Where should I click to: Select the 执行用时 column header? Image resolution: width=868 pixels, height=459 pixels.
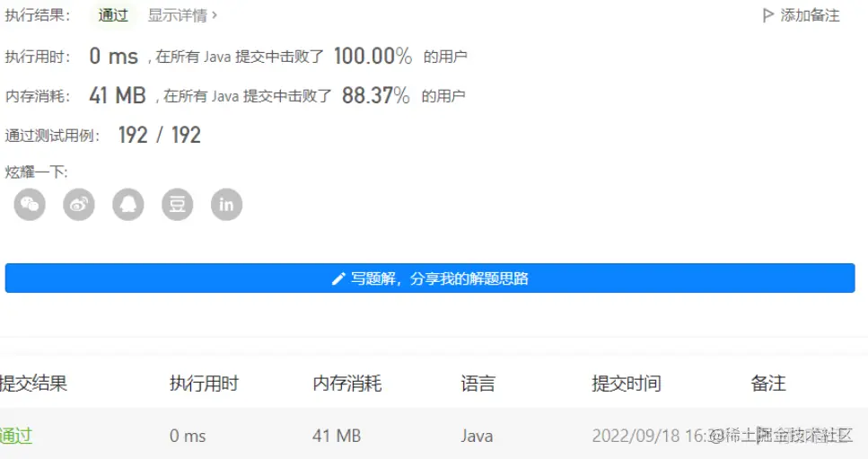click(x=204, y=384)
